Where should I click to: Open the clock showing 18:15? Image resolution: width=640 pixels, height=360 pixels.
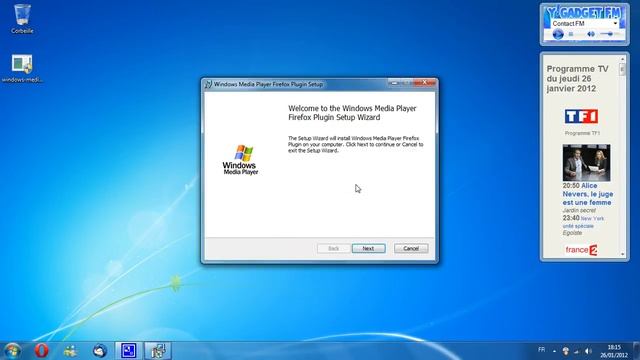click(x=614, y=351)
